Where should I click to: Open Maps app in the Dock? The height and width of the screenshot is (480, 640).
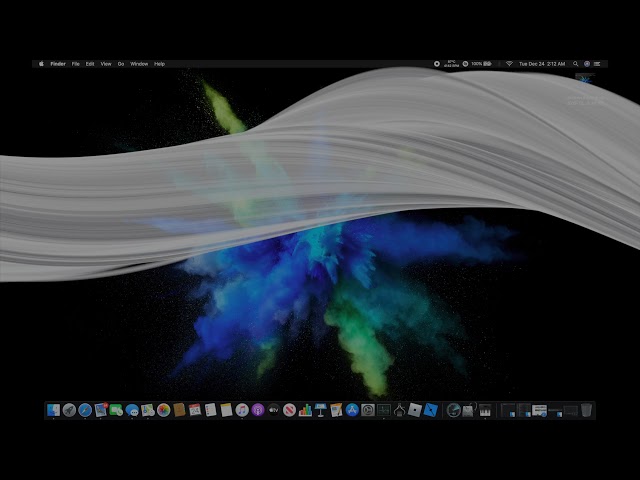[x=148, y=410]
